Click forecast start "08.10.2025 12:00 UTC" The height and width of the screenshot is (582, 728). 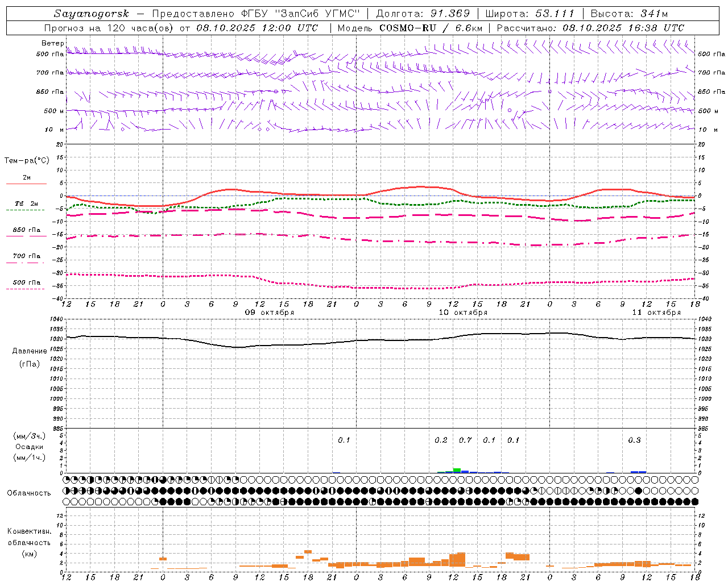point(257,28)
